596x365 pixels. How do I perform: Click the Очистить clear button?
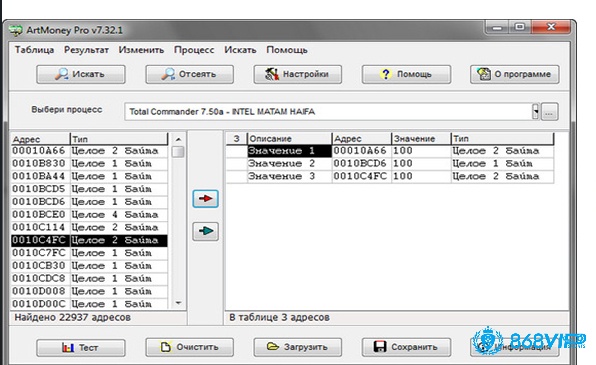[x=189, y=347]
